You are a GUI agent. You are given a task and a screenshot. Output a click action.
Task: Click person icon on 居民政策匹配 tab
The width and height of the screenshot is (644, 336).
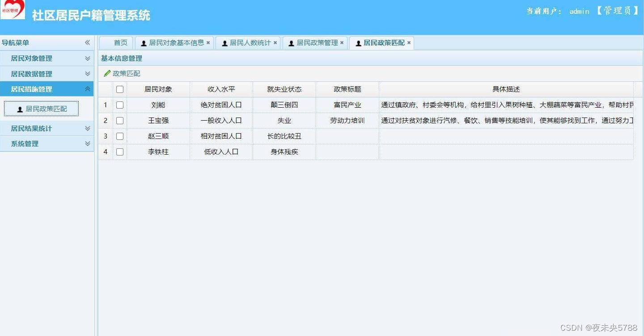(358, 43)
